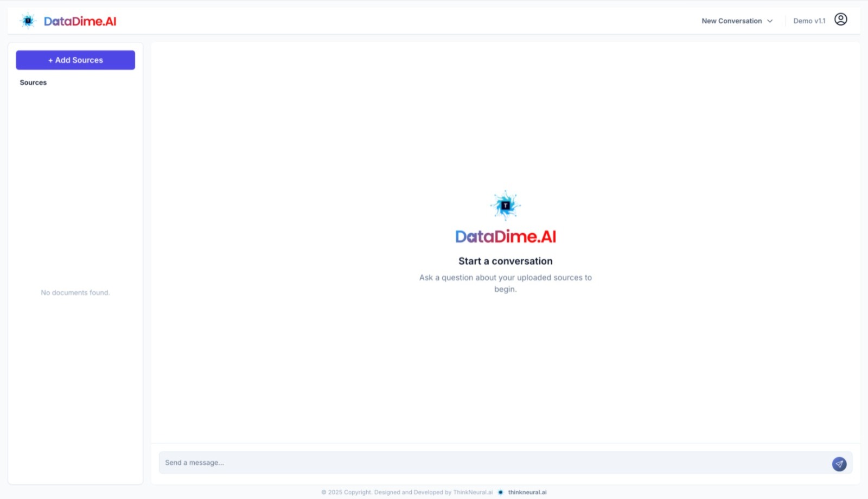This screenshot has height=499, width=868.
Task: Open the New Conversation dropdown
Action: pos(731,21)
